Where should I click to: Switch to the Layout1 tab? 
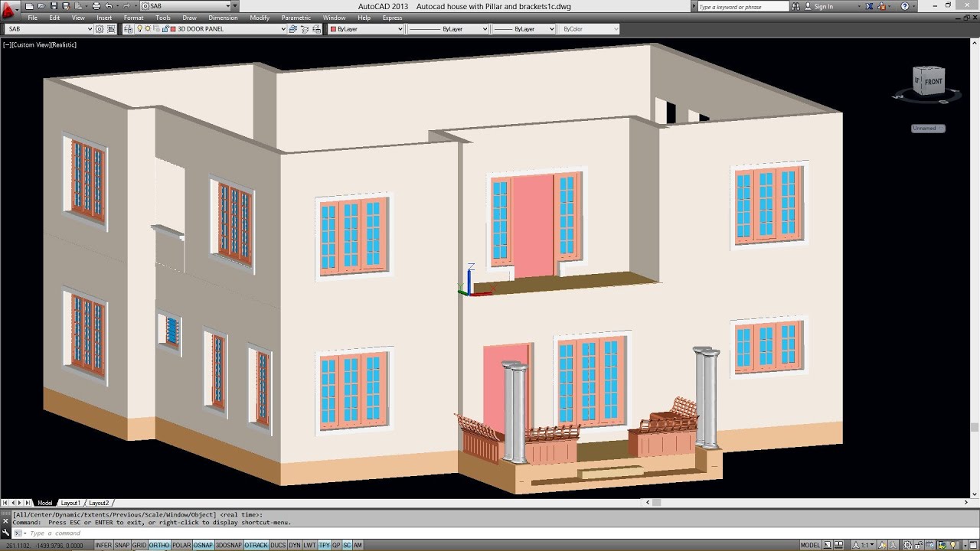[x=70, y=503]
